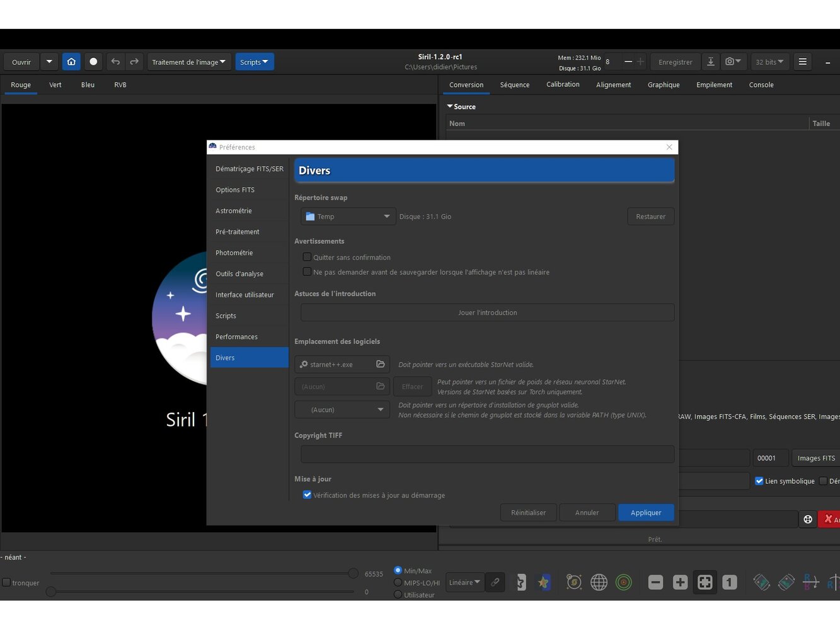
Task: Click the zoom to fit icon
Action: (x=705, y=582)
